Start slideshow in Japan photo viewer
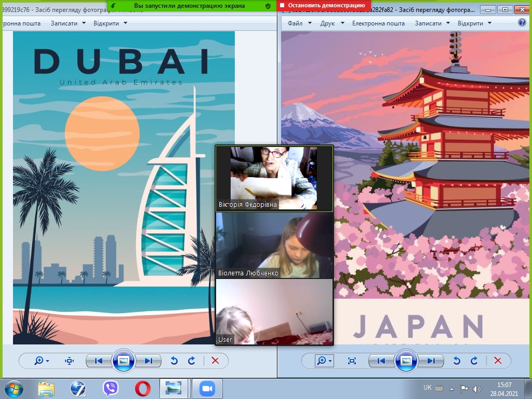This screenshot has height=399, width=532. [x=406, y=361]
